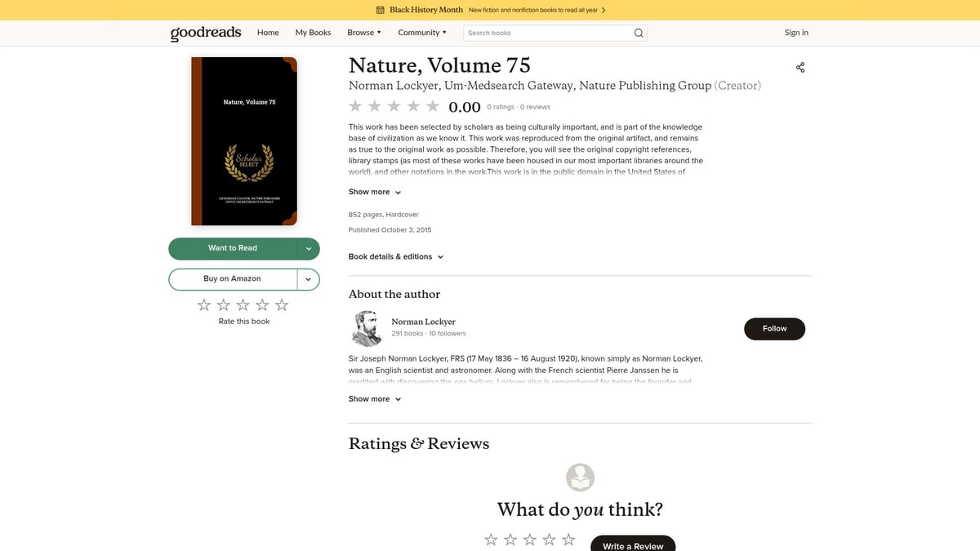The height and width of the screenshot is (551, 980).
Task: Click the fifth gray star beside the 0.00 rating
Action: [433, 106]
